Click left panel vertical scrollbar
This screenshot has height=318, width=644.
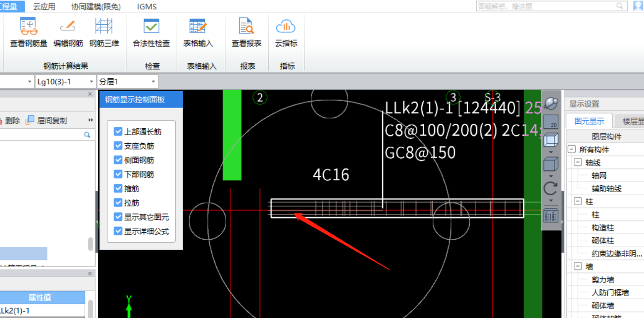pyautogui.click(x=90, y=244)
